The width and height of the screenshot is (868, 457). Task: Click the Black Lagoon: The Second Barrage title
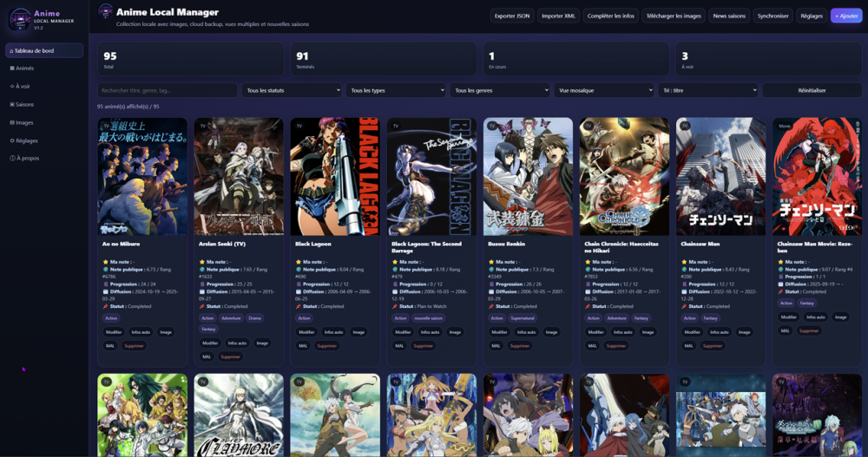pos(426,247)
